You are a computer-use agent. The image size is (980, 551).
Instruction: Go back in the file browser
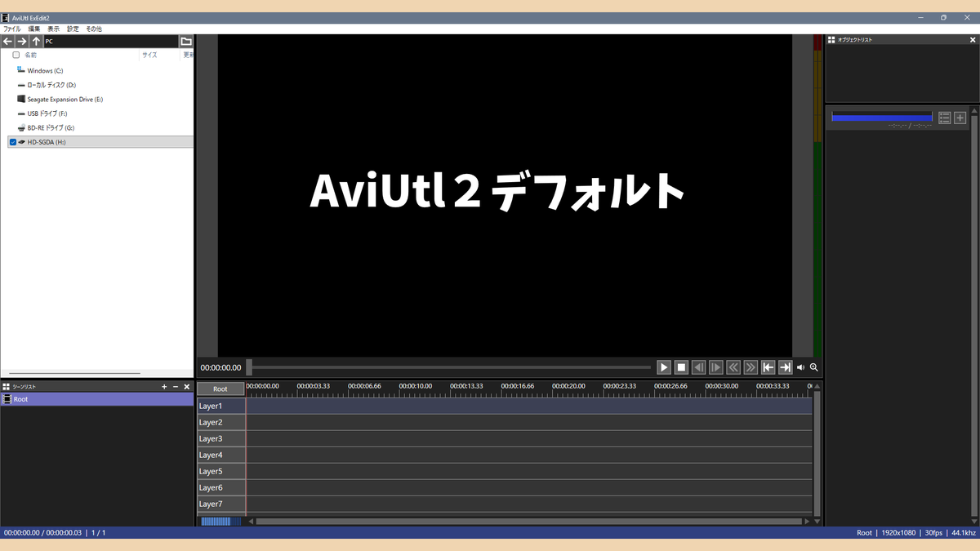click(x=7, y=41)
